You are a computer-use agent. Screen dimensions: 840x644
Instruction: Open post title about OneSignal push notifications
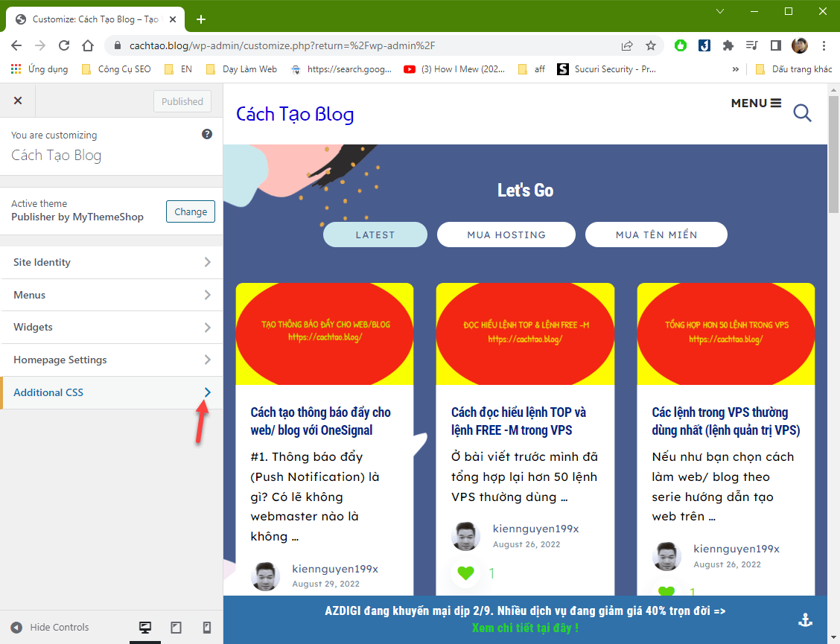320,421
